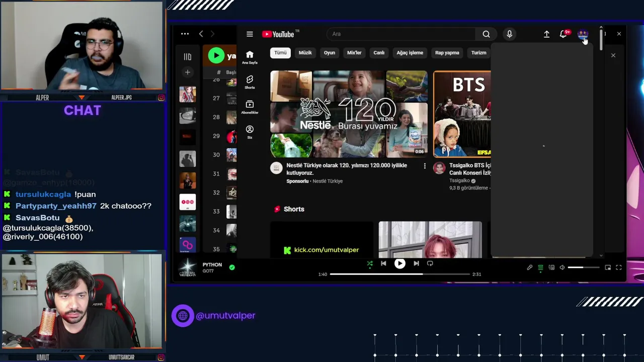644x362 pixels.
Task: Open now playing PYTHON album art
Action: point(188,268)
